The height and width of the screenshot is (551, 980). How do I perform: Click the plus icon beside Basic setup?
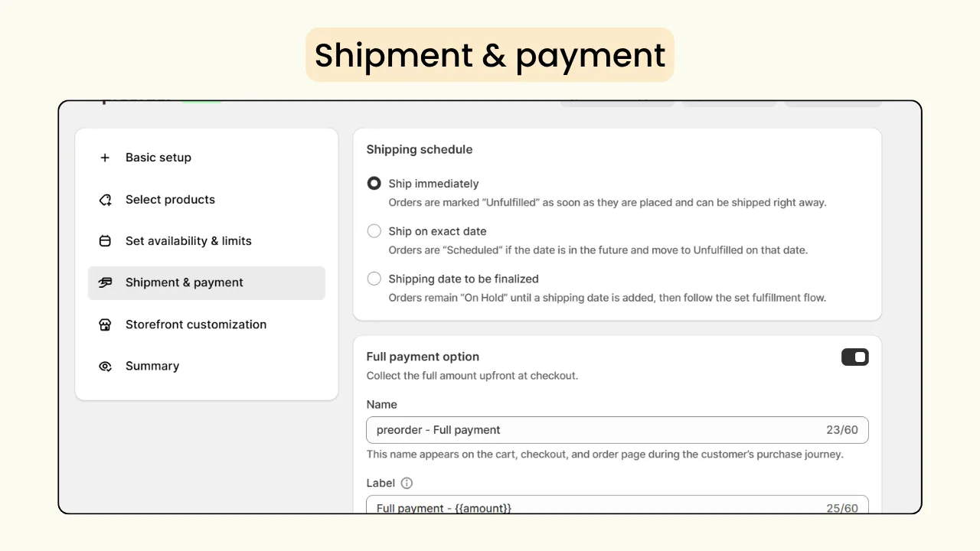(x=105, y=158)
